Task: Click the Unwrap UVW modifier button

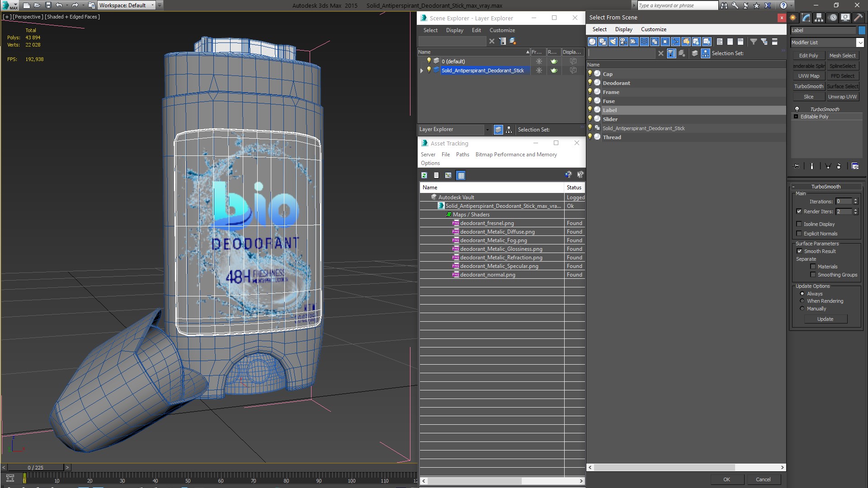Action: [x=842, y=97]
